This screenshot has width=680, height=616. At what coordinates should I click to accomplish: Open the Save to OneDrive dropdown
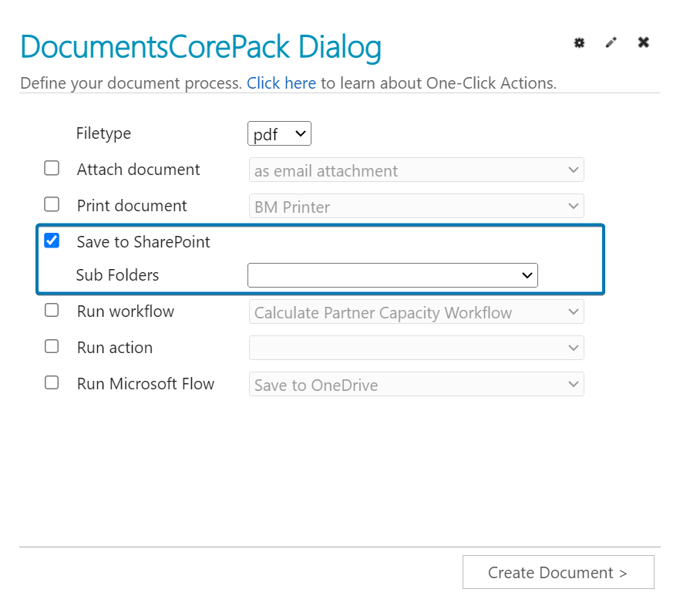[416, 384]
